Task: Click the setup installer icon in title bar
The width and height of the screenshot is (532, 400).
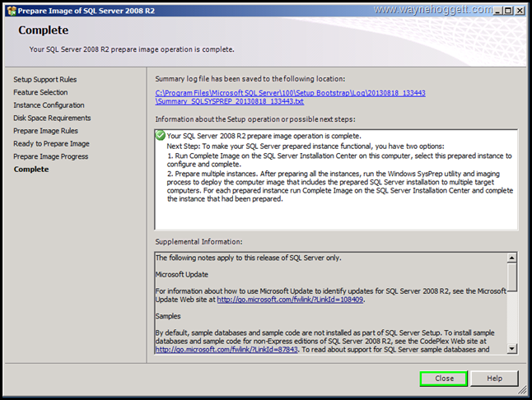Action: click(x=12, y=11)
